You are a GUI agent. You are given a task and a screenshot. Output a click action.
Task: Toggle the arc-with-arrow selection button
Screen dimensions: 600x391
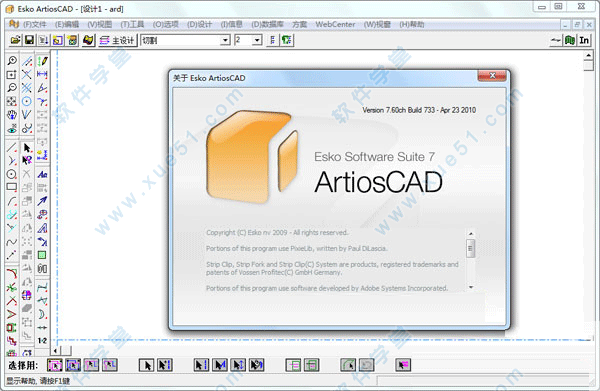[x=348, y=365]
